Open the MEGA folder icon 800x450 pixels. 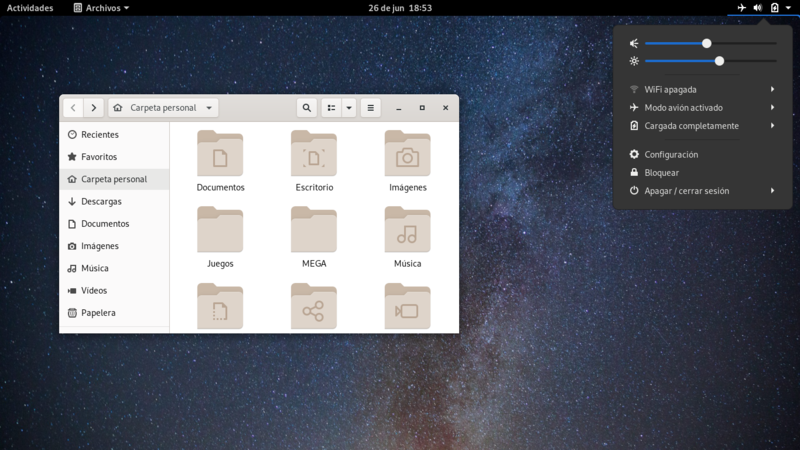(314, 230)
